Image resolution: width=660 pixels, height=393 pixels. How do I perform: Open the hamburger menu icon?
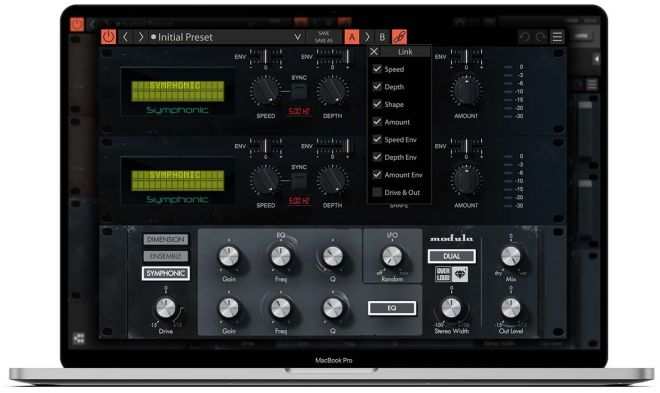click(x=557, y=37)
